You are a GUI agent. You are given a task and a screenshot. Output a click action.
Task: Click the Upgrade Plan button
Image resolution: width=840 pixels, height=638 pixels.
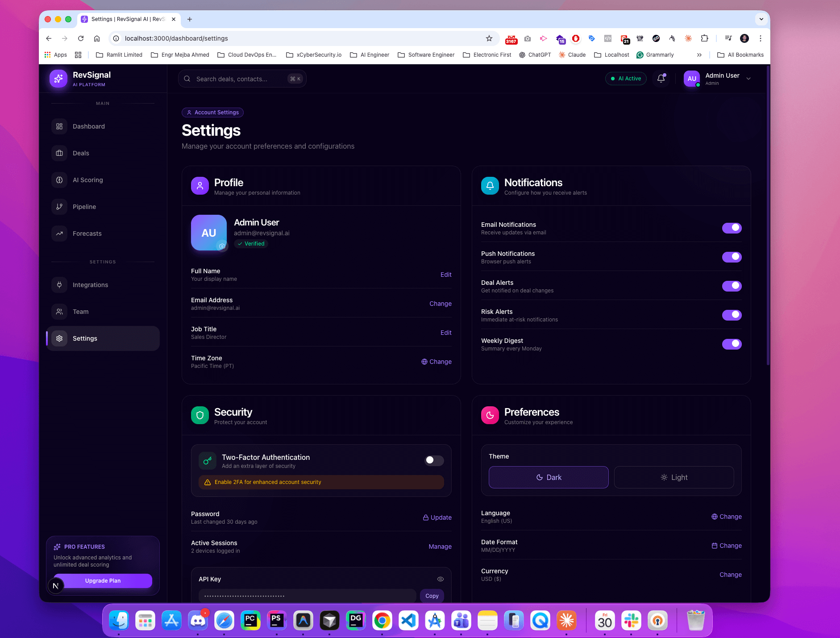pos(103,581)
